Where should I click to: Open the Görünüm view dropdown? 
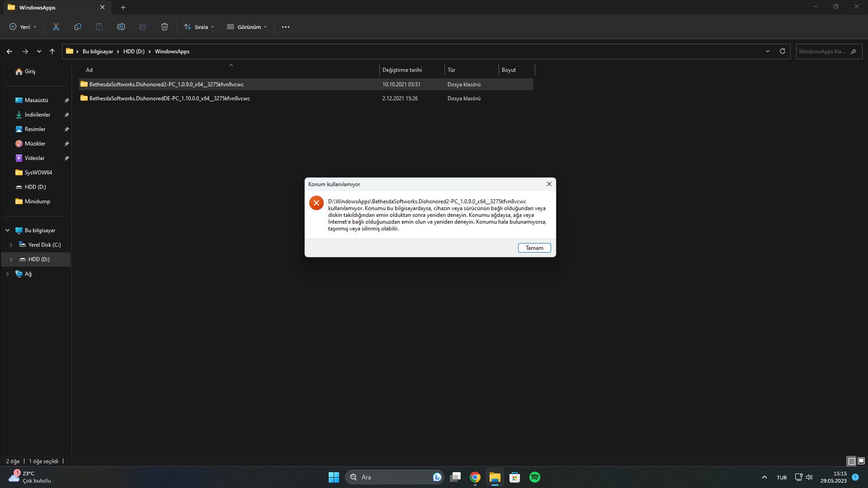[x=247, y=27]
